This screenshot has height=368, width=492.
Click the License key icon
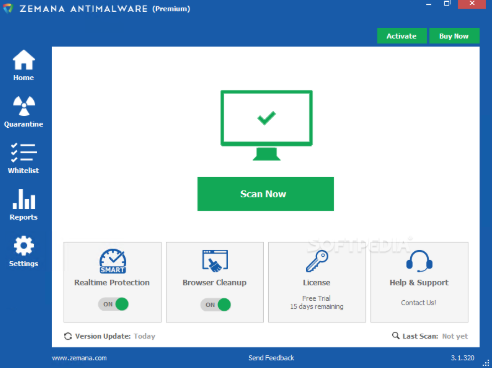[x=317, y=261]
